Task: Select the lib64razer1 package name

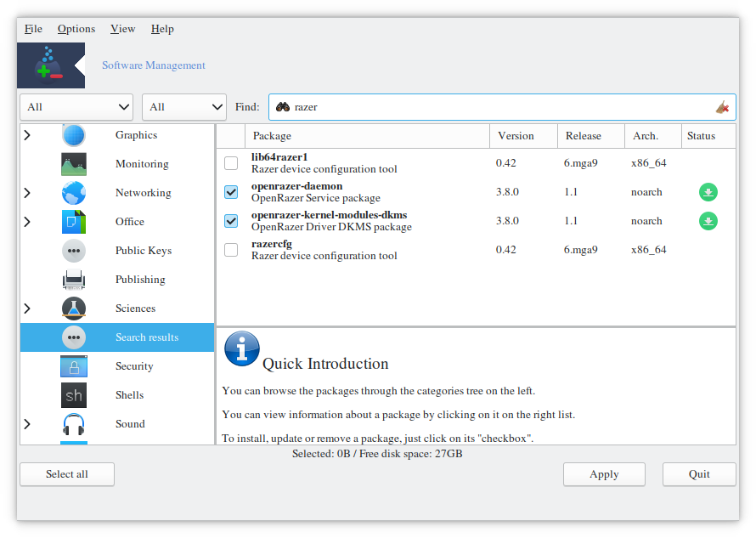Action: (x=279, y=157)
